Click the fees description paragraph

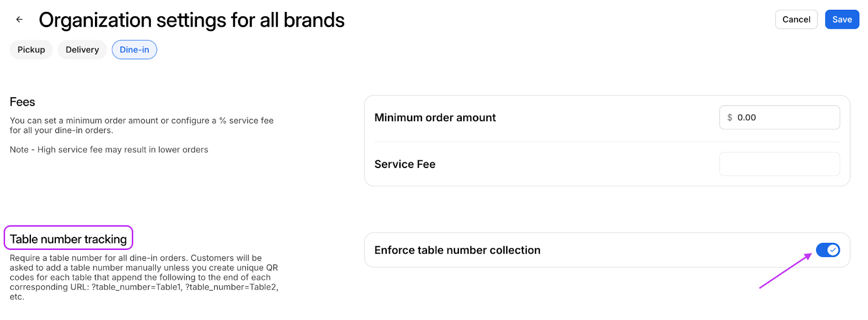142,125
